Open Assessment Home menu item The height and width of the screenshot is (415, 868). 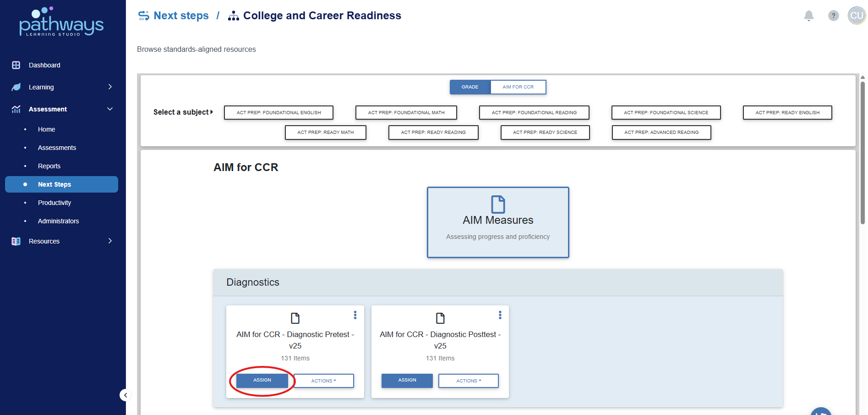click(x=46, y=129)
